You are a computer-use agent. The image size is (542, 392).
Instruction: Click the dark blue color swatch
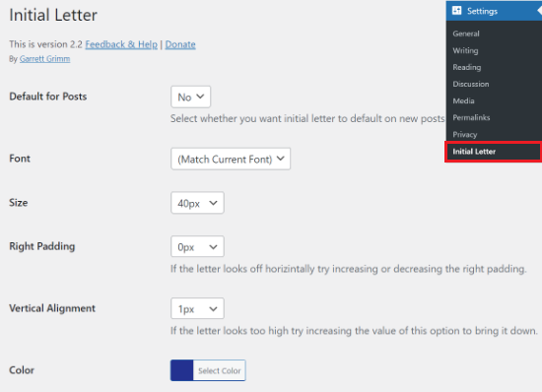(x=182, y=370)
